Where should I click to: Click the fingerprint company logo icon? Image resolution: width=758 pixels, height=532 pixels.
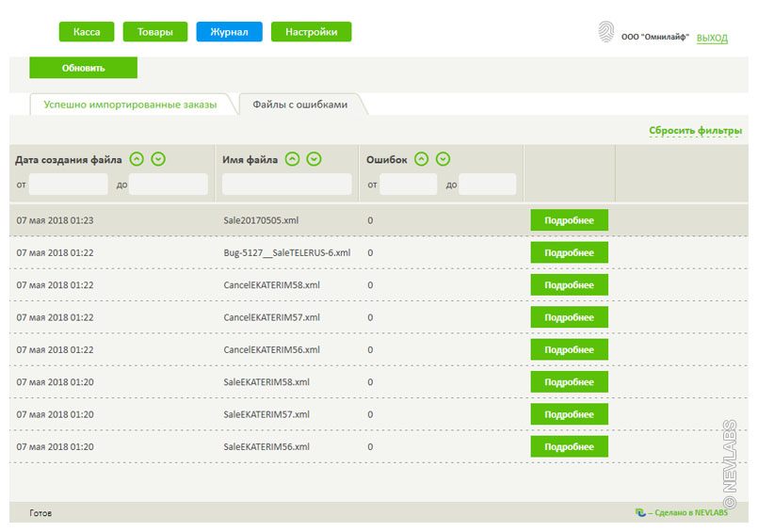point(605,33)
